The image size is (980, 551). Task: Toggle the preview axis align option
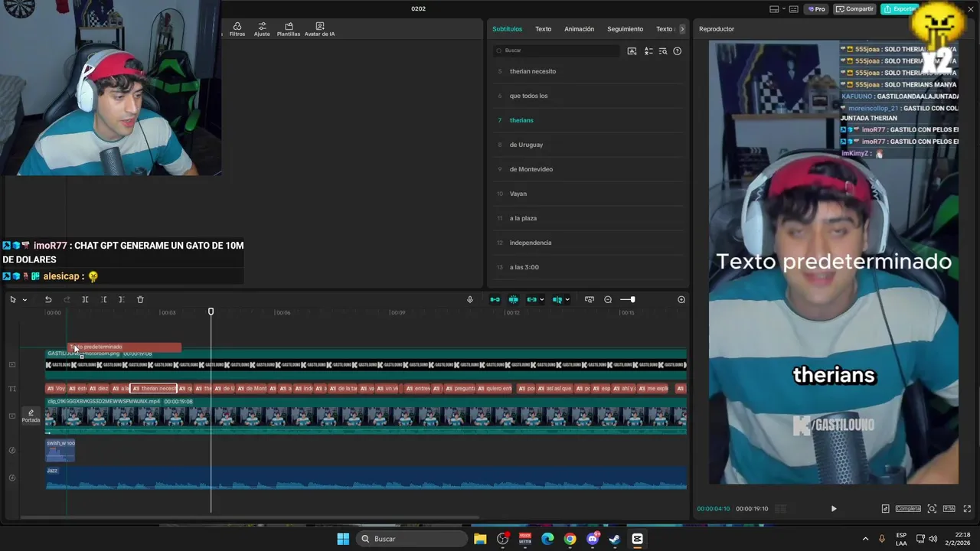click(557, 299)
